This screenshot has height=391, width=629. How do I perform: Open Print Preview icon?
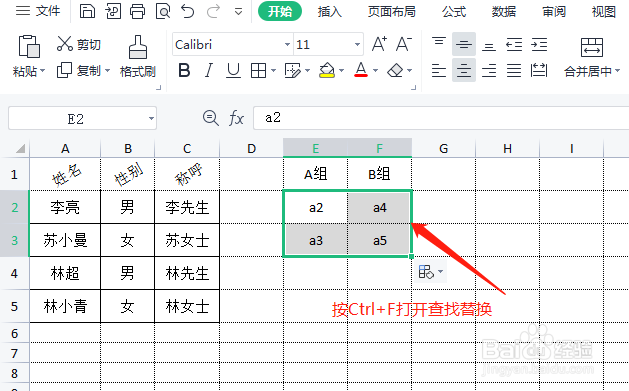coord(163,11)
